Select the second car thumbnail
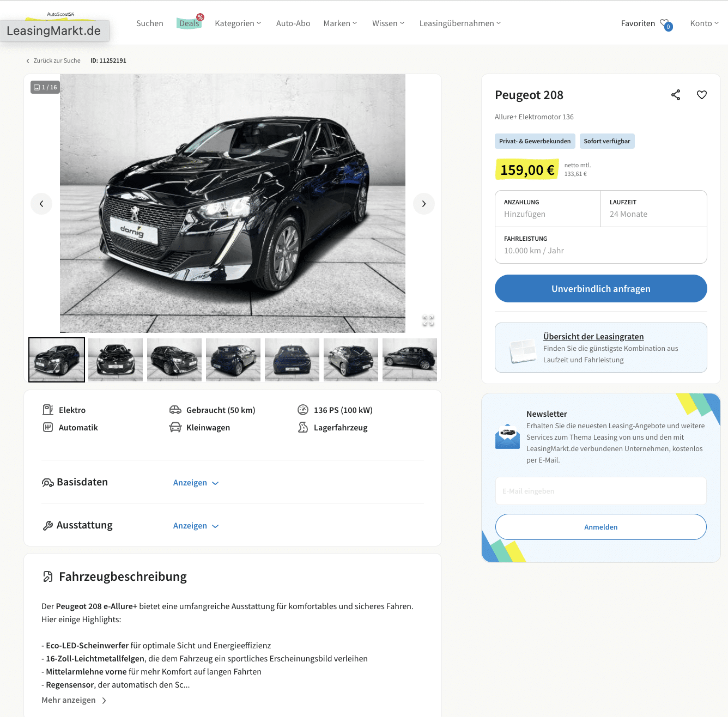This screenshot has width=728, height=717. coord(116,360)
